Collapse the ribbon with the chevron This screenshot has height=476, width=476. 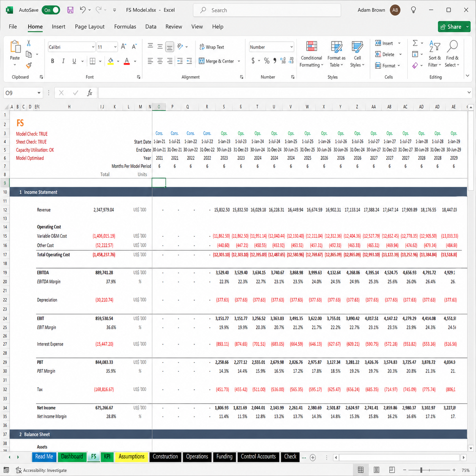(x=467, y=76)
